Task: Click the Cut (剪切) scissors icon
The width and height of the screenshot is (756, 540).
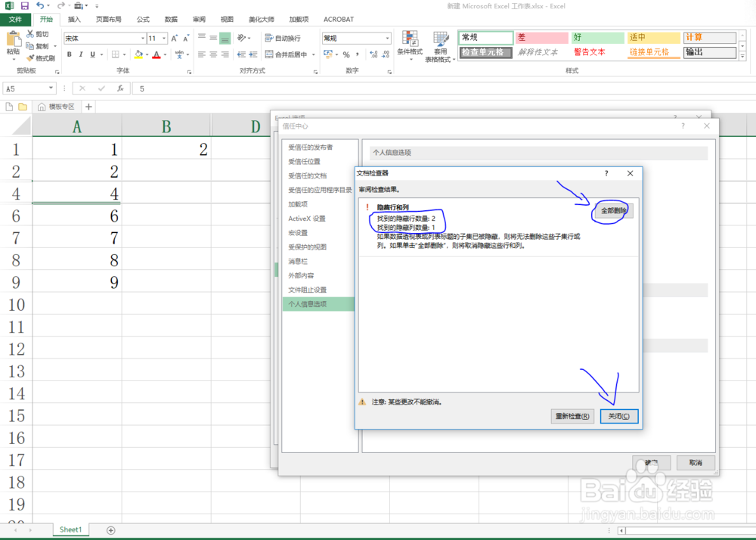Action: tap(30, 34)
